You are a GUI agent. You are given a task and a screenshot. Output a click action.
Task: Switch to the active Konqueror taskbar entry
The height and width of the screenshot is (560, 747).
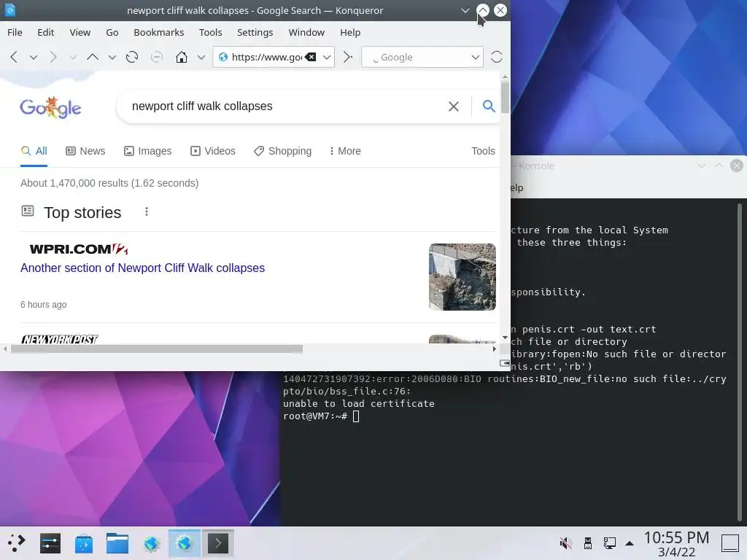[x=185, y=543]
